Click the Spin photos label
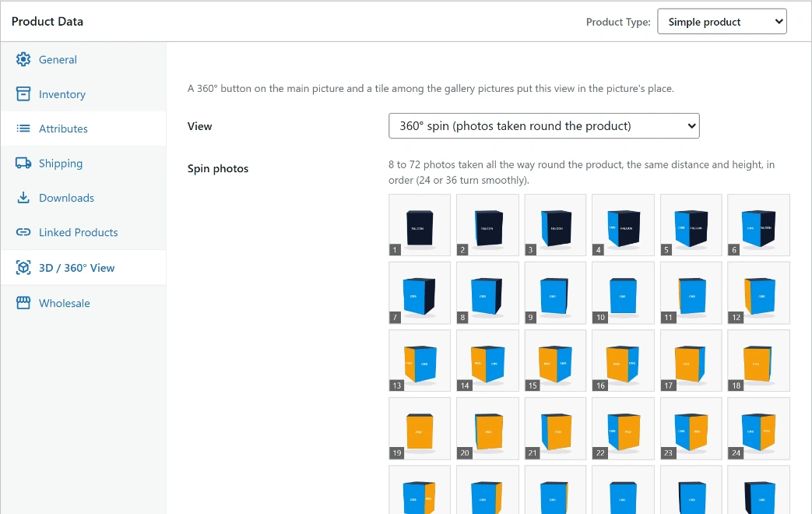Viewport: 812px width, 514px height. 218,168
